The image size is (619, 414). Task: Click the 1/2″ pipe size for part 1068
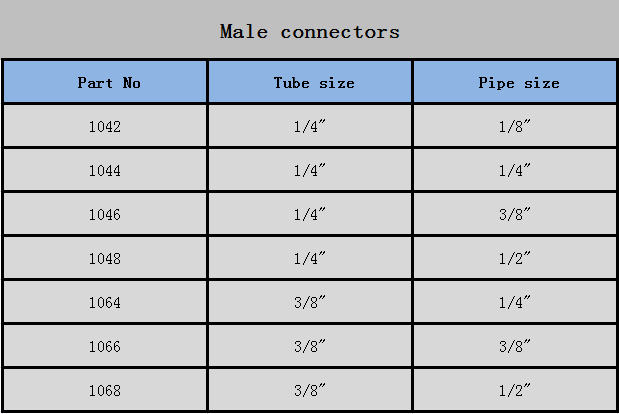point(514,391)
